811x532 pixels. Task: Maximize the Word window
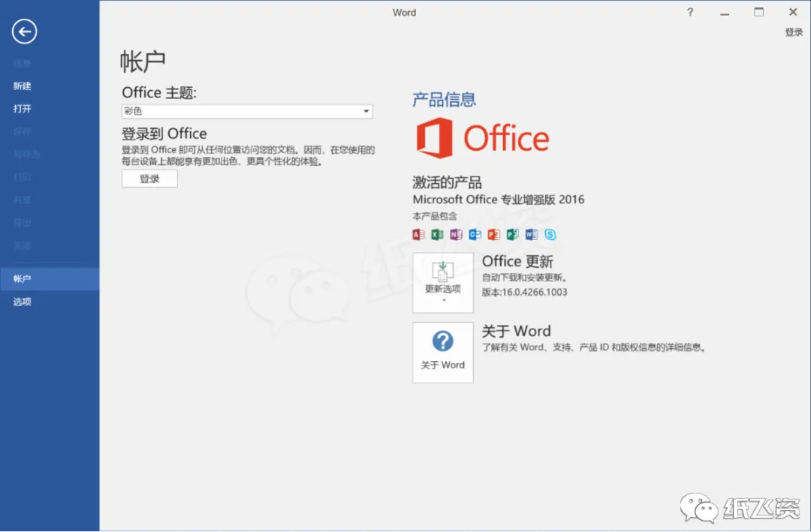point(758,12)
